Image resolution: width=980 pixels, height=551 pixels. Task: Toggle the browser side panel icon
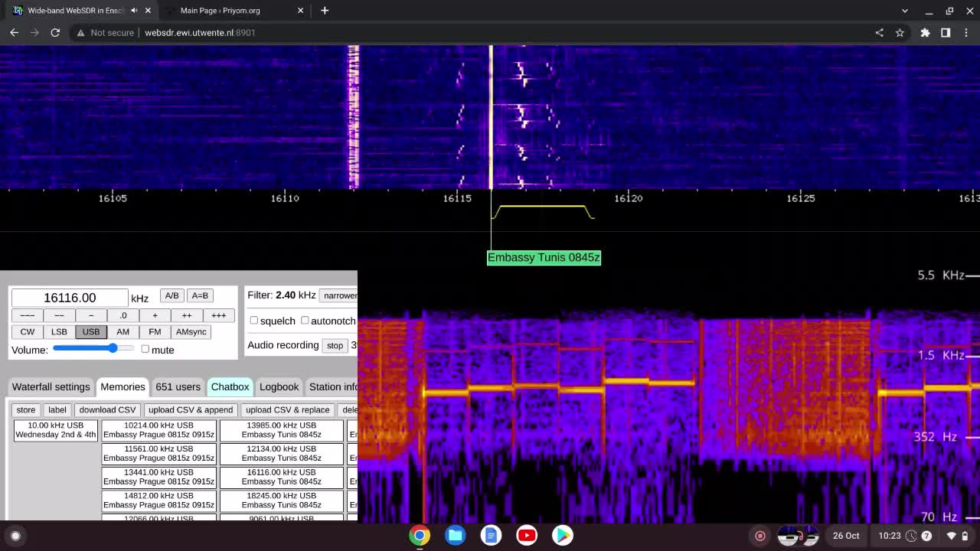[946, 33]
